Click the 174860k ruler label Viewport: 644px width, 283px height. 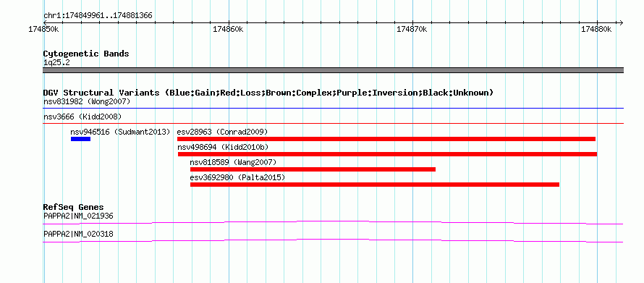[x=228, y=29]
